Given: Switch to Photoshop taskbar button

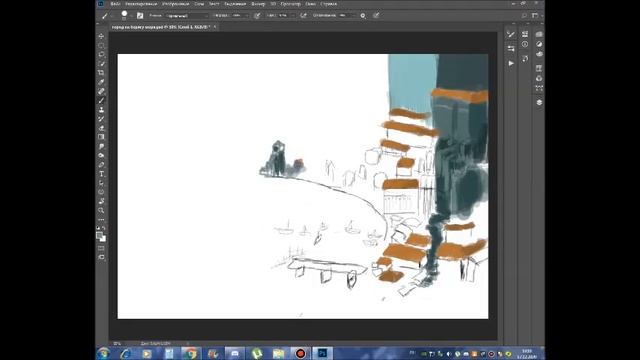Looking at the screenshot, I should pyautogui.click(x=322, y=353).
